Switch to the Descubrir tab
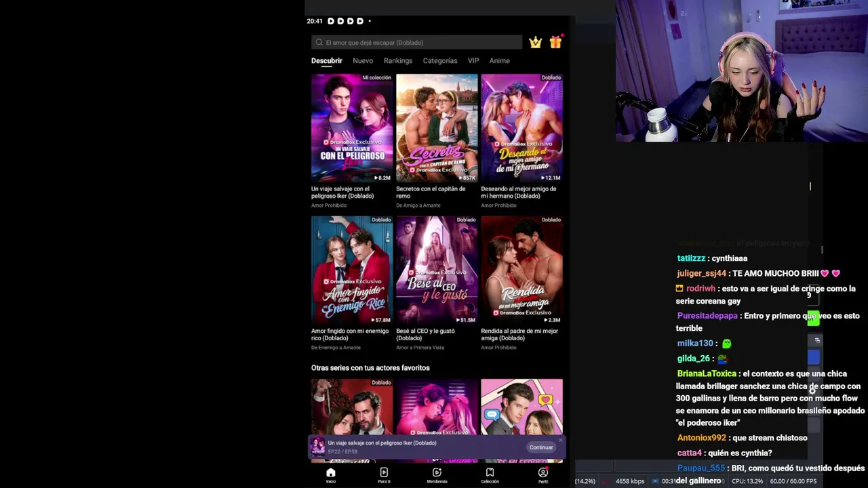This screenshot has height=488, width=868. click(327, 61)
